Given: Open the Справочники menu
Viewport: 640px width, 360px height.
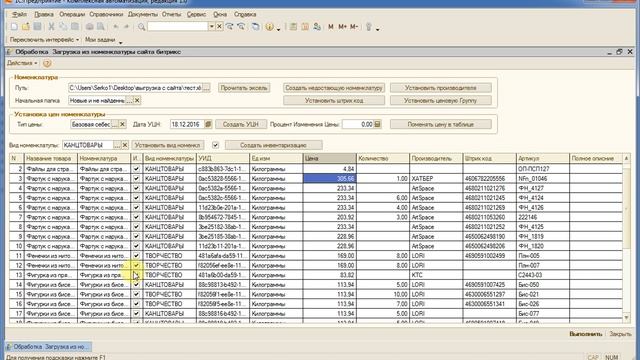Looking at the screenshot, I should (x=106, y=14).
